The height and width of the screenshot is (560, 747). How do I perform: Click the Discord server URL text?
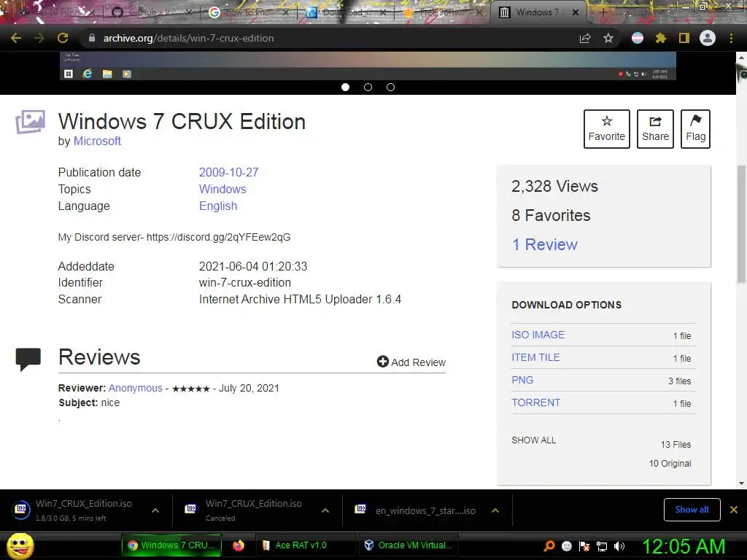pos(218,237)
